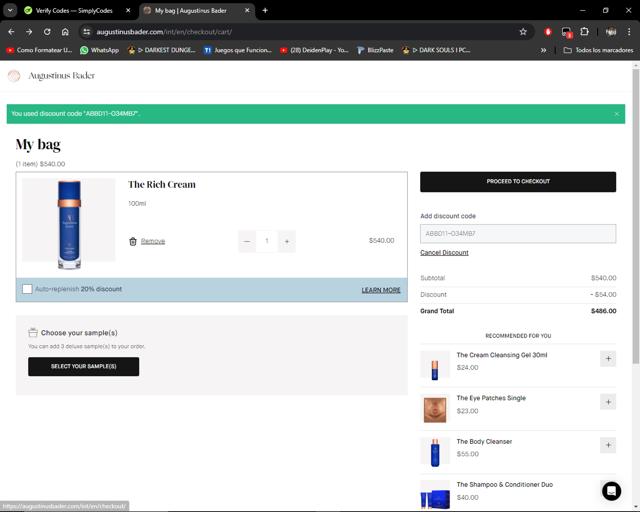640x512 pixels.
Task: Open The Body Cleanser thumbnail
Action: pos(435,452)
